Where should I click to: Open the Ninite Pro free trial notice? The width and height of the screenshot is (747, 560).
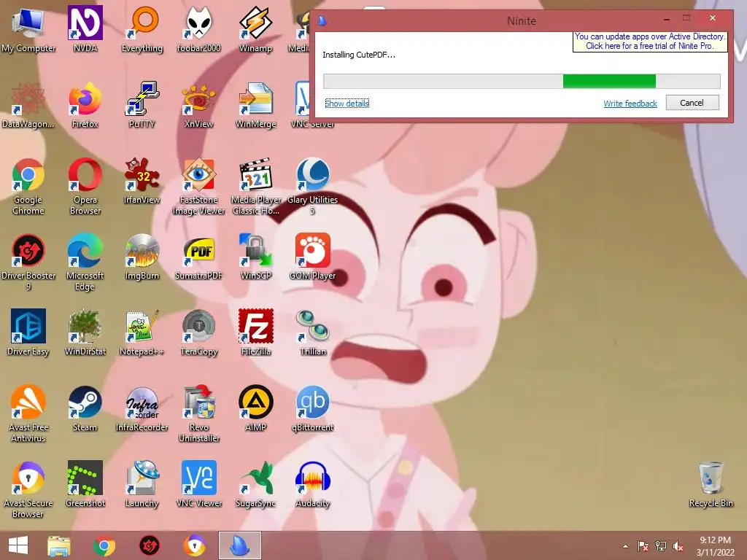tap(650, 42)
